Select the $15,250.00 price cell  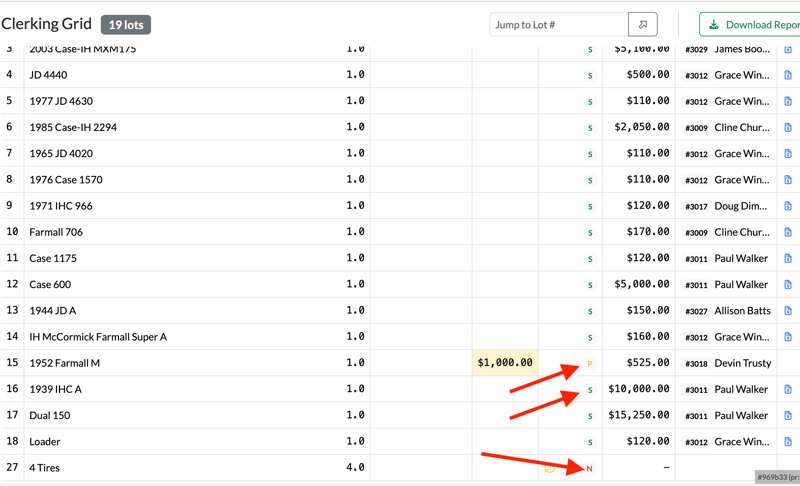point(639,415)
